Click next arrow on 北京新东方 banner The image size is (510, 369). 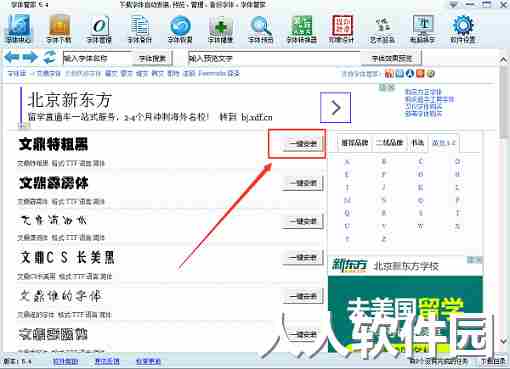335,108
